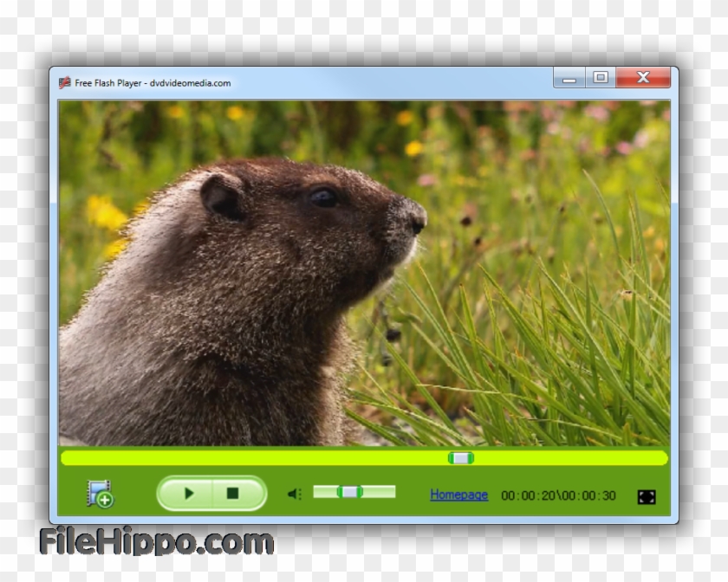The image size is (728, 582).
Task: Minimize the Free Flash Player window
Action: click(x=569, y=77)
